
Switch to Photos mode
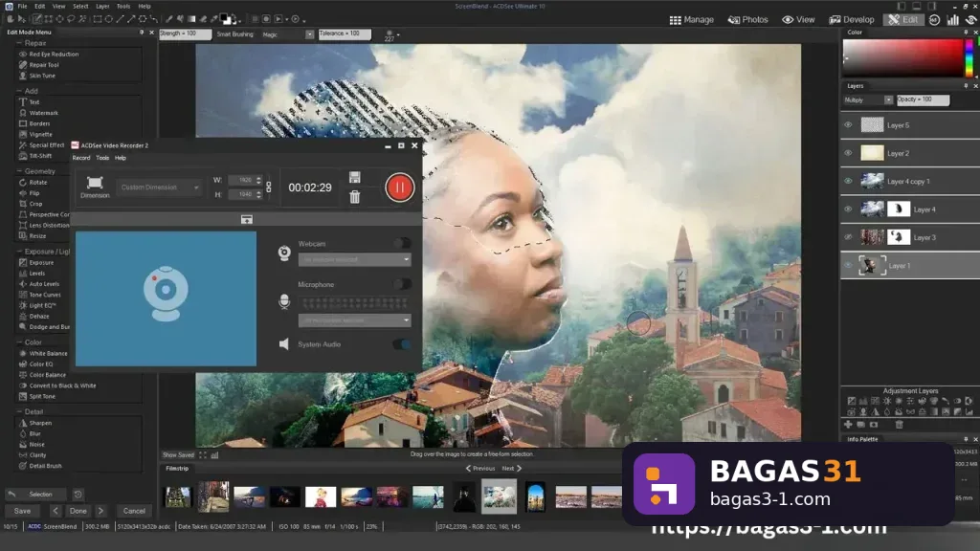(x=748, y=20)
